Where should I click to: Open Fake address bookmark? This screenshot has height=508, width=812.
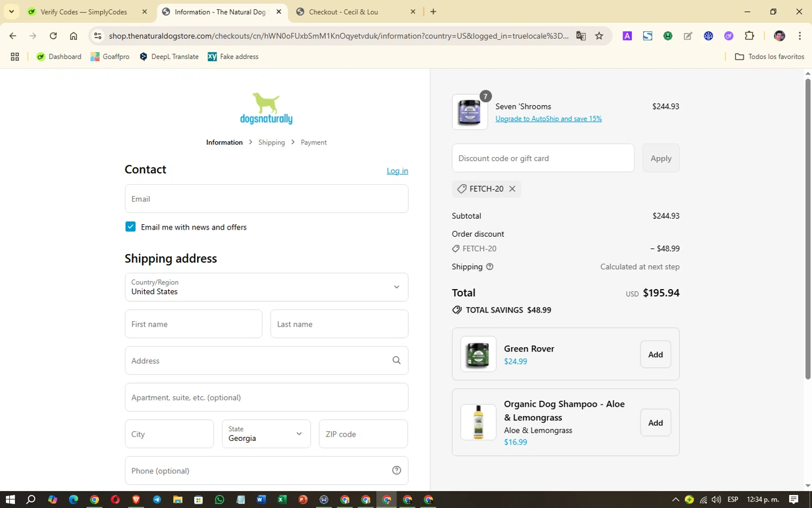(x=233, y=56)
